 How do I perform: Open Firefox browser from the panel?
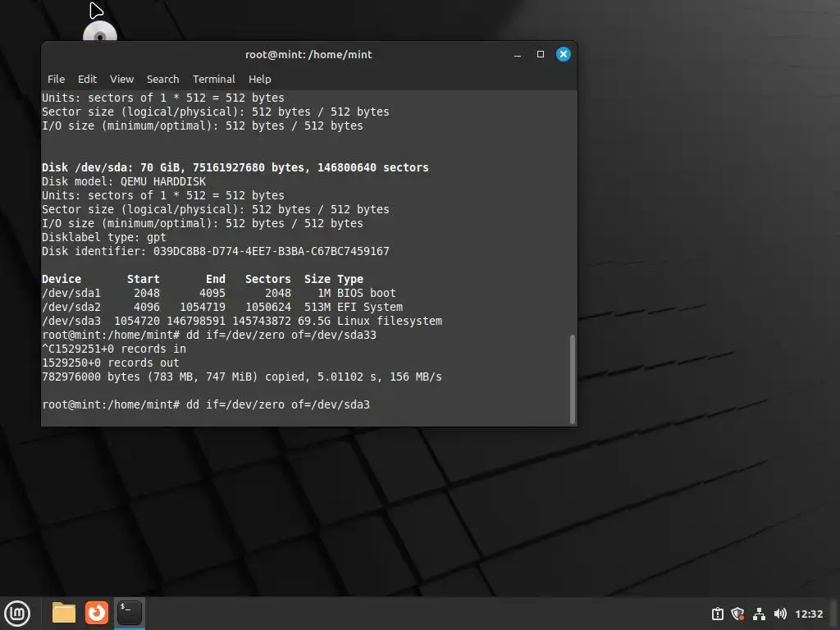pyautogui.click(x=97, y=613)
